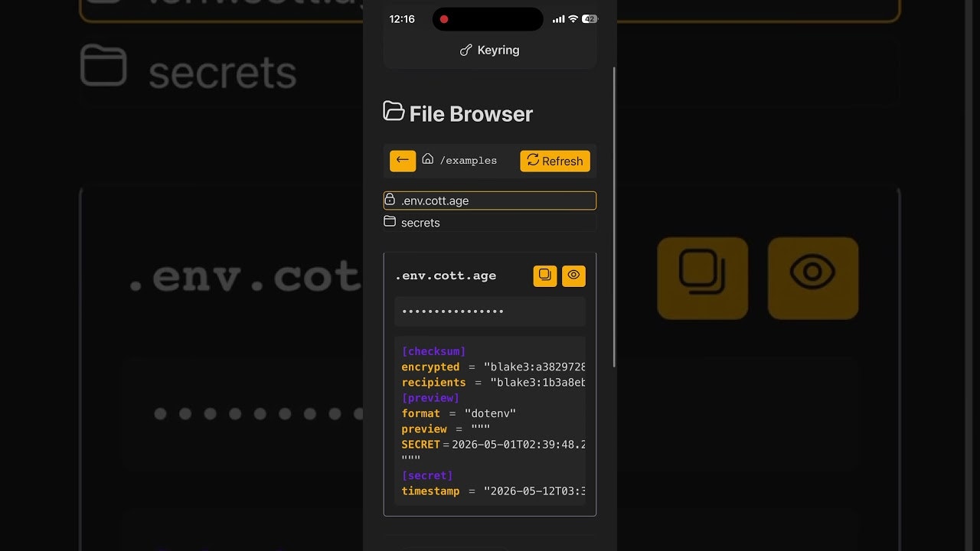Click the lock icon beside .env.cott.age
The height and width of the screenshot is (551, 980).
[390, 199]
